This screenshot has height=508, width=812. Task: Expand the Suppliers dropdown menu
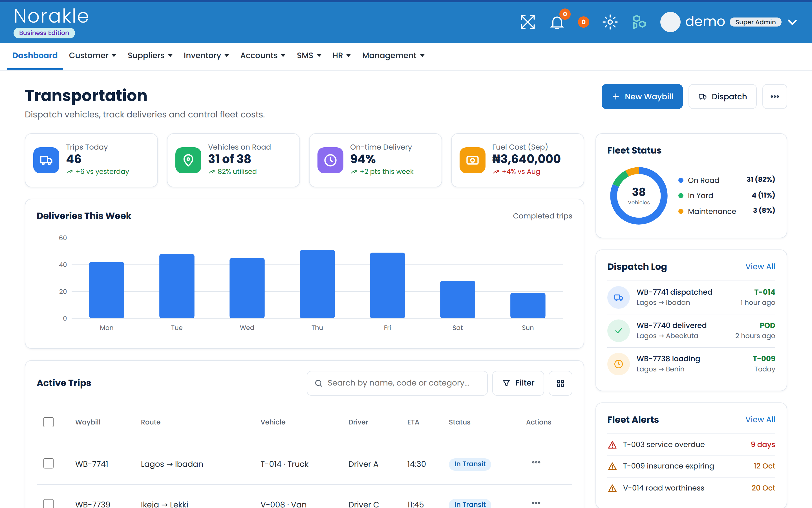point(150,55)
